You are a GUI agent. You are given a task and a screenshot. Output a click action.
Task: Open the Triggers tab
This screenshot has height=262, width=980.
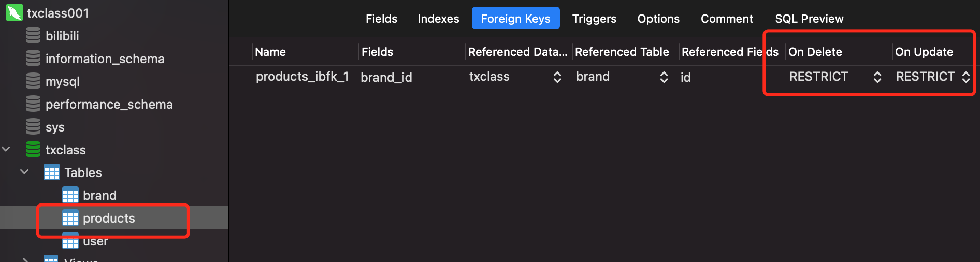594,19
